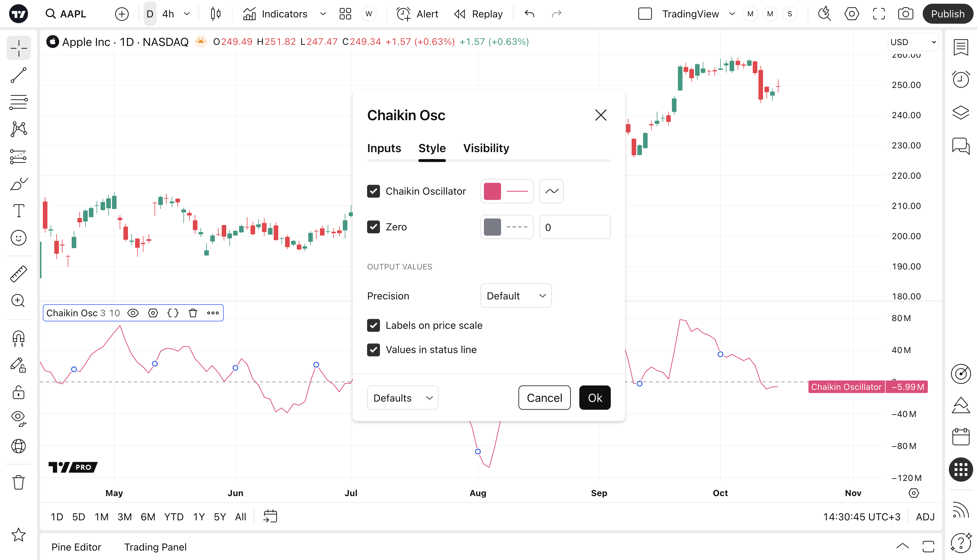The image size is (977, 560).
Task: Open the Defaults dropdown
Action: [402, 398]
